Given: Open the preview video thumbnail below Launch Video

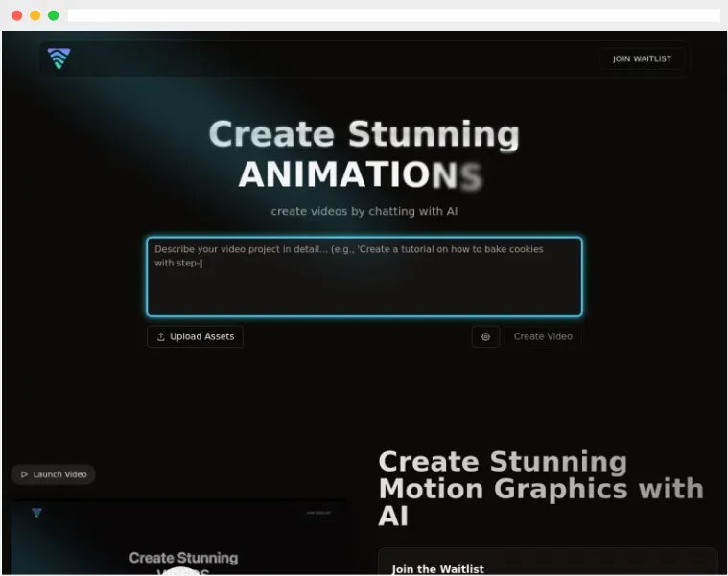Looking at the screenshot, I should pos(178,537).
